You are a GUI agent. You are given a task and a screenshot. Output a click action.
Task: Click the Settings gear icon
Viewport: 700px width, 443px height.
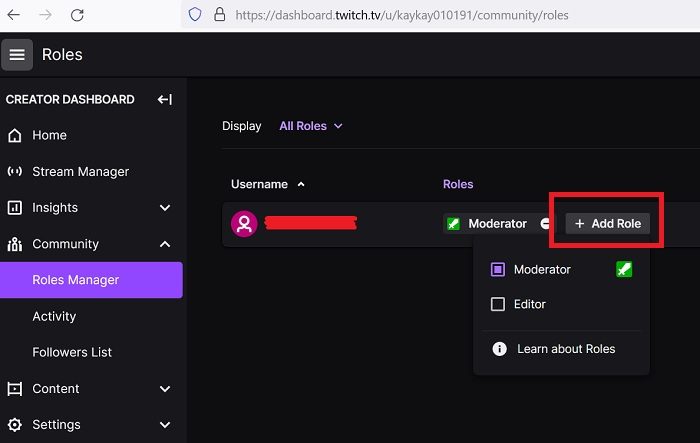[x=14, y=425]
